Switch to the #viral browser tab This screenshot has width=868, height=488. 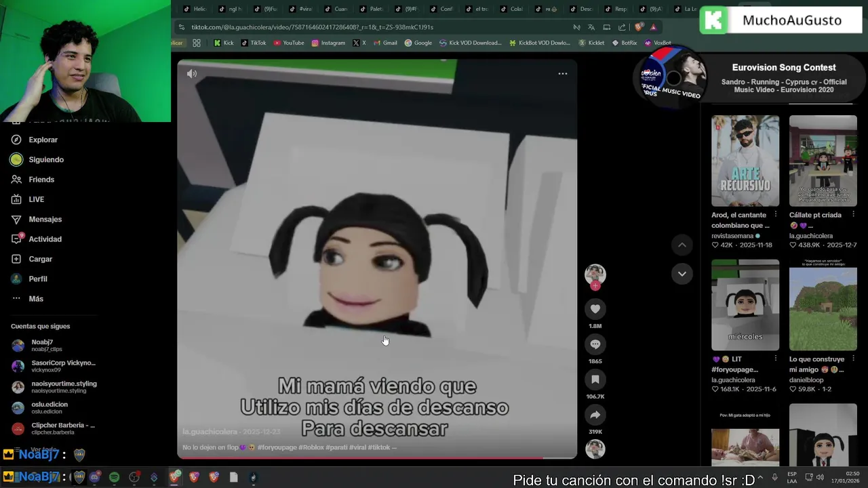pyautogui.click(x=300, y=9)
